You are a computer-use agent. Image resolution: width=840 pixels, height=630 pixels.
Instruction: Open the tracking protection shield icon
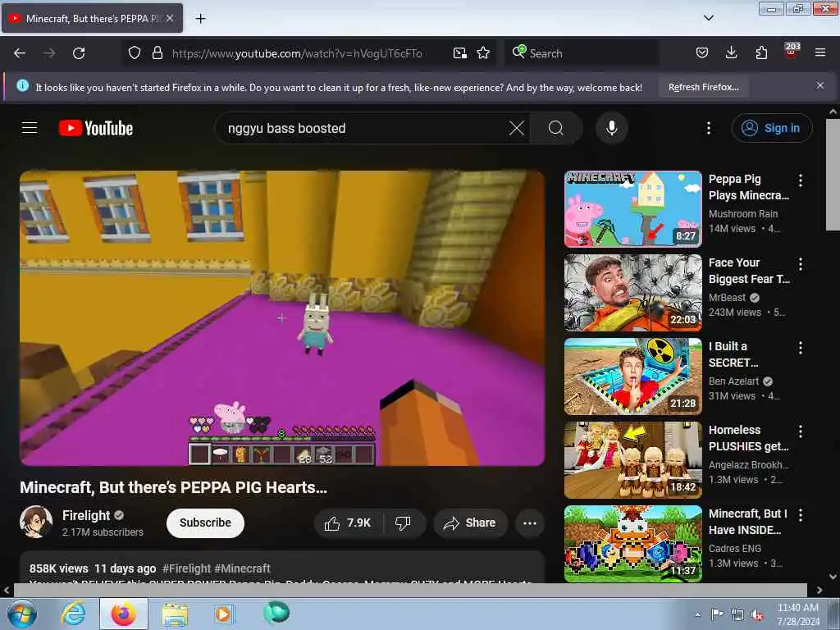pyautogui.click(x=135, y=53)
